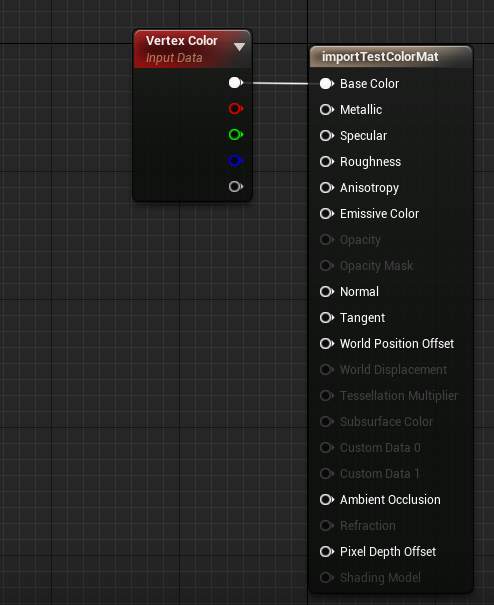
Task: Click the Base Color input pin
Action: pyautogui.click(x=327, y=84)
